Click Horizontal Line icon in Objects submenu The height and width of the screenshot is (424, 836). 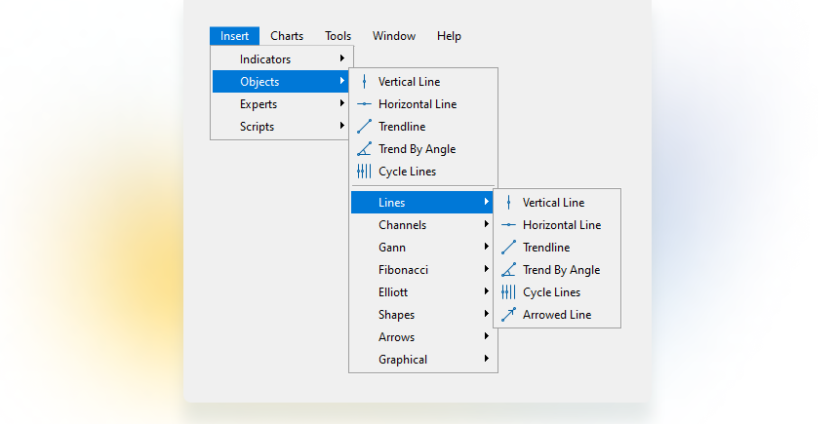[x=364, y=104]
